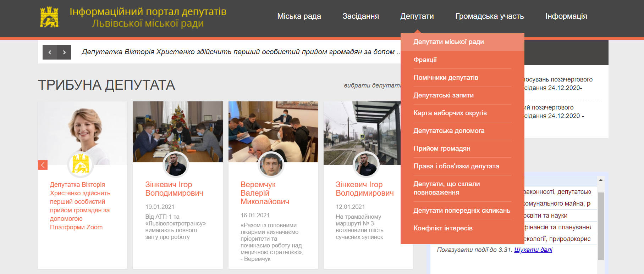644x274 pixels.
Task: Click round avatar on the tram stop card
Action: point(366,164)
